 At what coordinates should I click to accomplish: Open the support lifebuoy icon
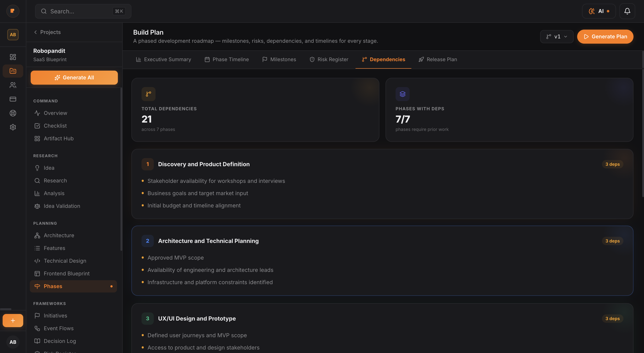point(13,113)
